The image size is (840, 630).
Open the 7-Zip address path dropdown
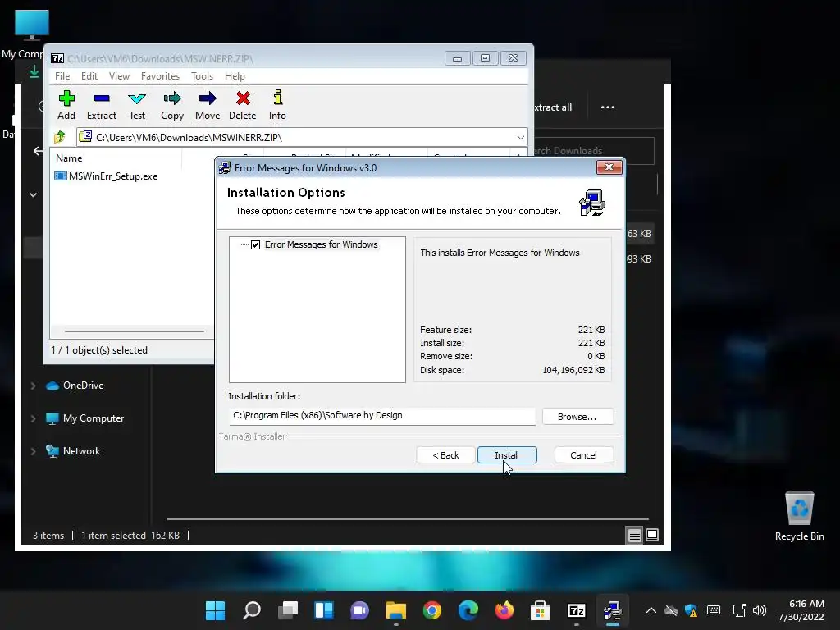520,138
